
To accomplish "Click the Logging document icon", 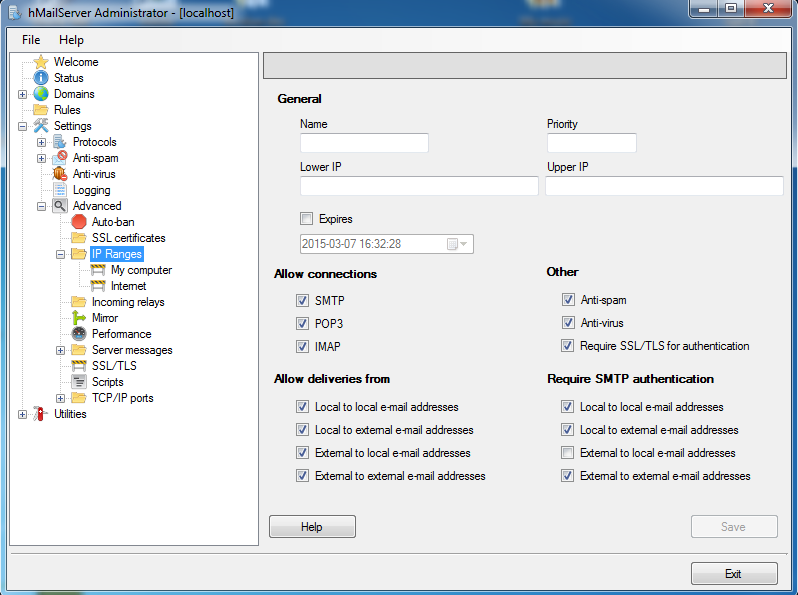I will (60, 190).
